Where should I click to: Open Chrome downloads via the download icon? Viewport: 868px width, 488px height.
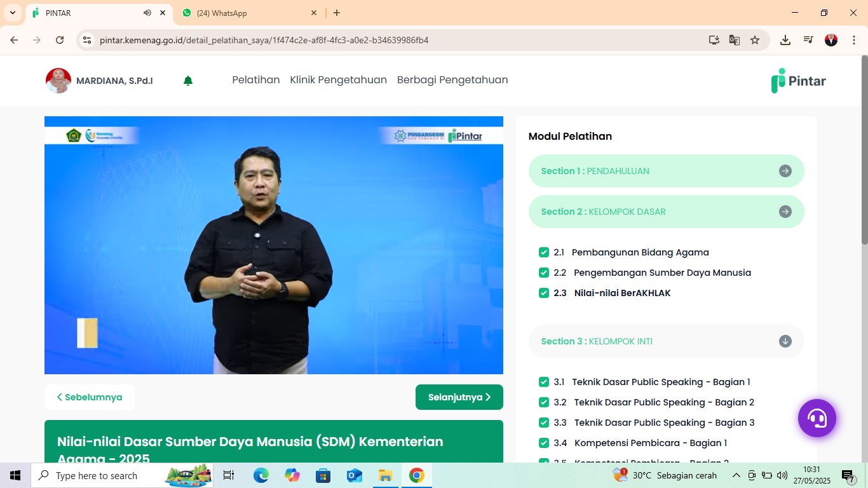pyautogui.click(x=785, y=39)
